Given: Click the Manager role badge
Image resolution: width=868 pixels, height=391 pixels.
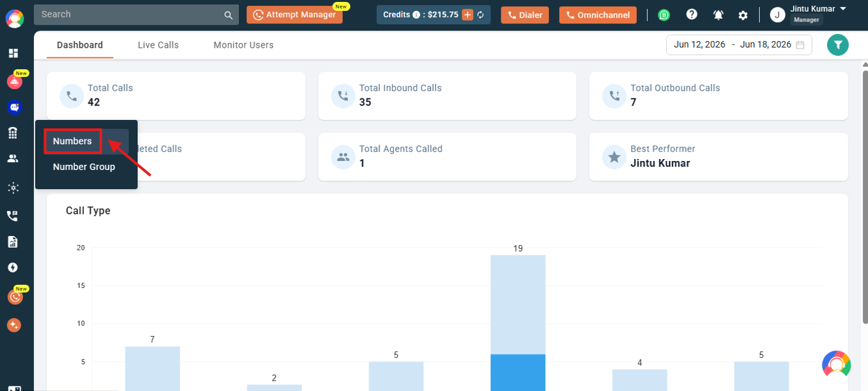Looking at the screenshot, I should click(806, 20).
